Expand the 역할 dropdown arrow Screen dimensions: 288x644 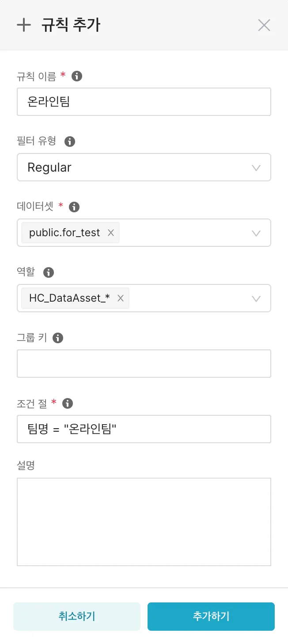pos(256,298)
